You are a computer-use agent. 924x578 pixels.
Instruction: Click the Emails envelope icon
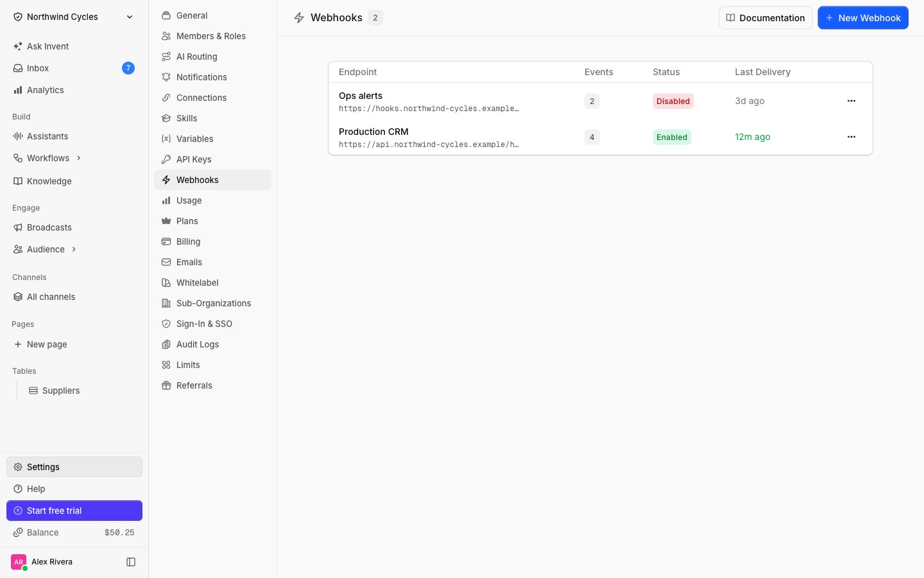(x=166, y=262)
